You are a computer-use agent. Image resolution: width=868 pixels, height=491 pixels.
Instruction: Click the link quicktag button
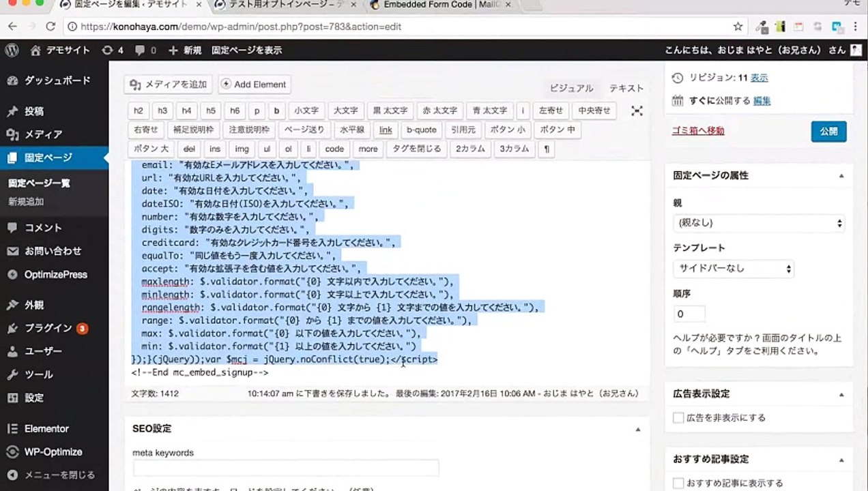pyautogui.click(x=386, y=130)
